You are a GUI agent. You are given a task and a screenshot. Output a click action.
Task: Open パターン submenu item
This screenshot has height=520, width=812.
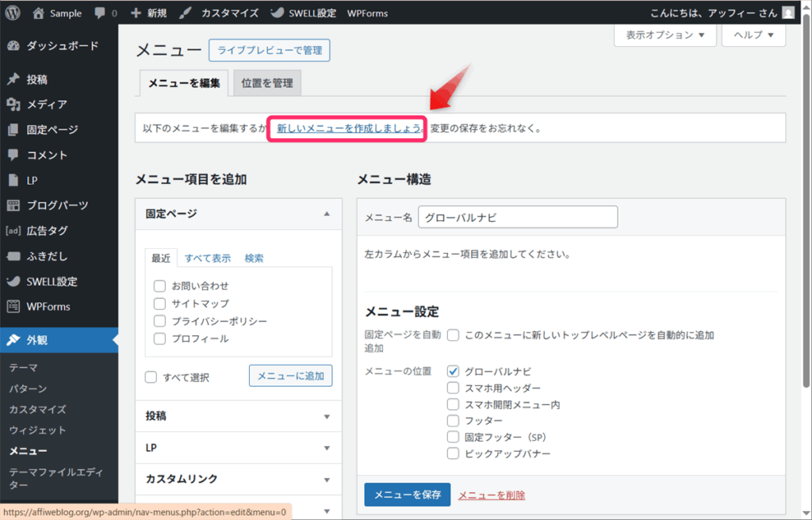click(x=28, y=388)
